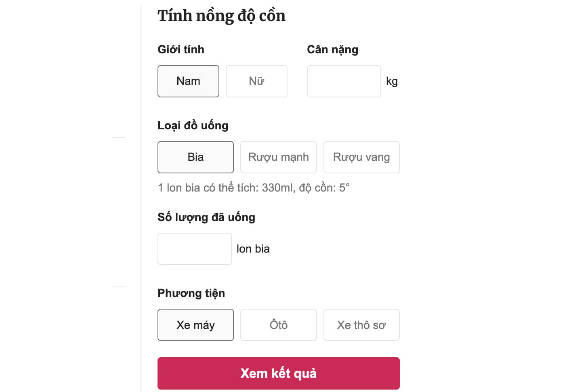Choose "Rượu vang" as drink type
Image resolution: width=588 pixels, height=392 pixels.
click(361, 157)
